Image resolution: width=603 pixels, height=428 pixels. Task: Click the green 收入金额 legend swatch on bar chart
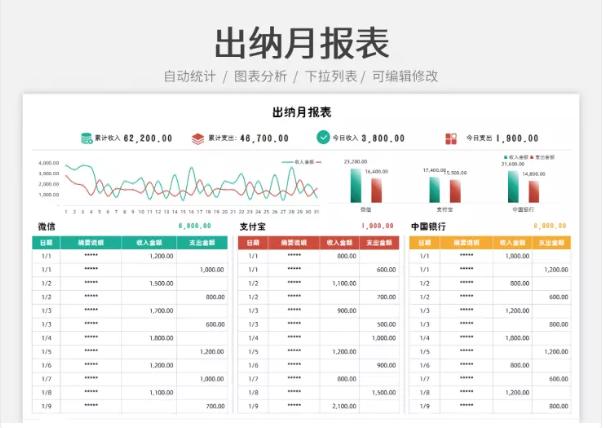505,157
